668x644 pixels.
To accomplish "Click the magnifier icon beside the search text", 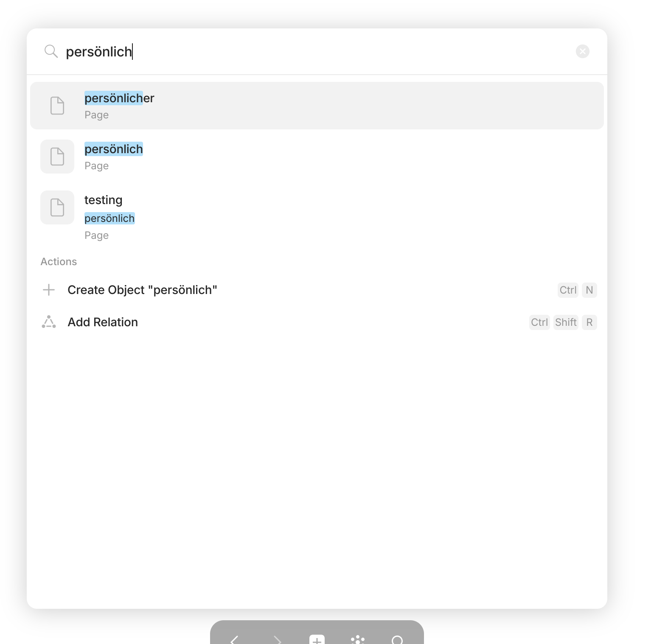I will [51, 51].
